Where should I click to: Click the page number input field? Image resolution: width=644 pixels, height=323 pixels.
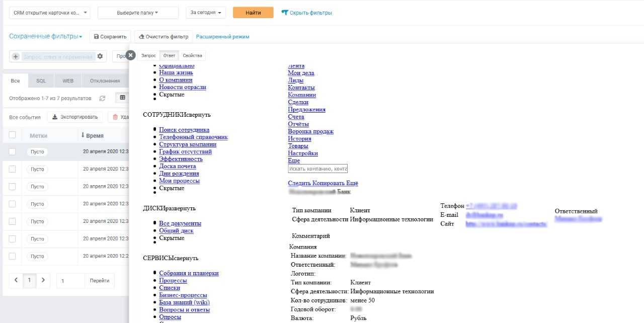(x=70, y=281)
